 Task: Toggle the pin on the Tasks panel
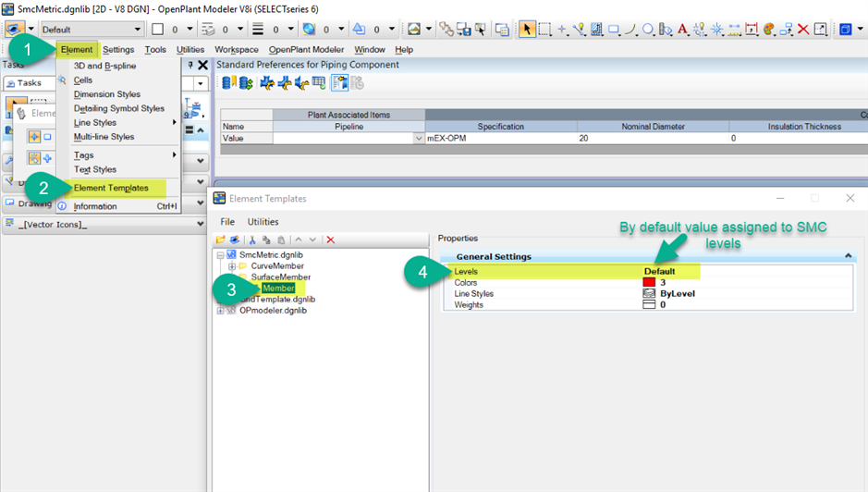click(189, 66)
